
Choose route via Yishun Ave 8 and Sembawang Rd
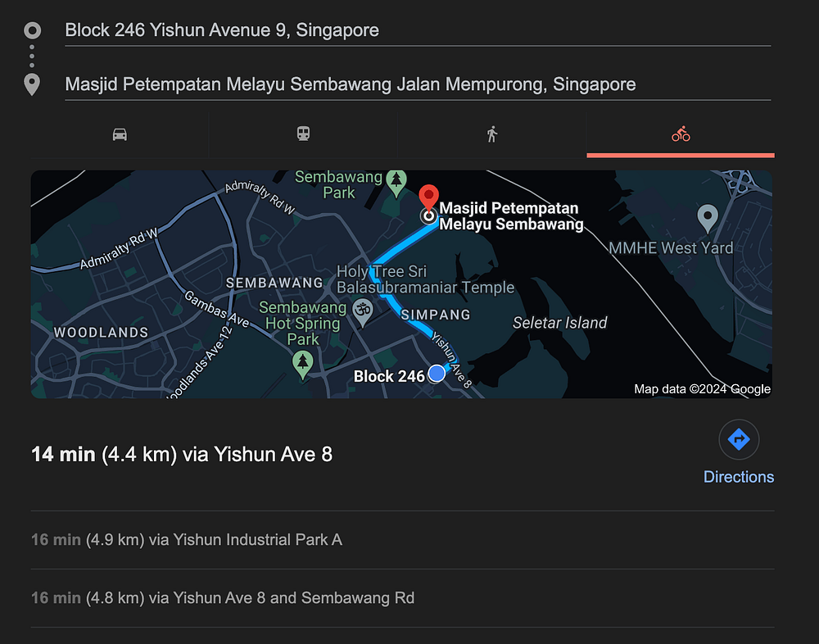click(x=223, y=597)
